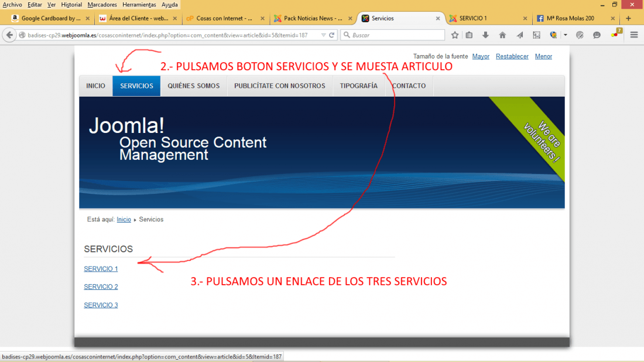
Task: Click the paper plane send icon
Action: (520, 35)
